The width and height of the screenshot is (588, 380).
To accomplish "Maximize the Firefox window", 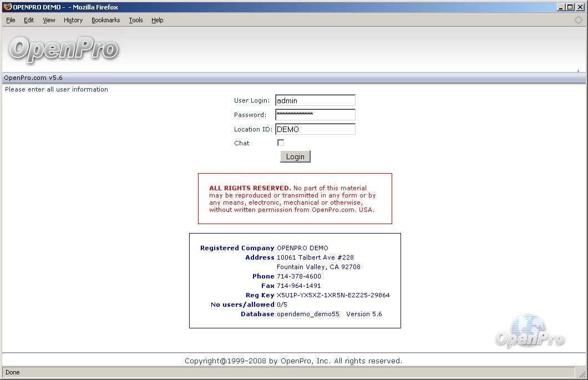I will [x=570, y=7].
